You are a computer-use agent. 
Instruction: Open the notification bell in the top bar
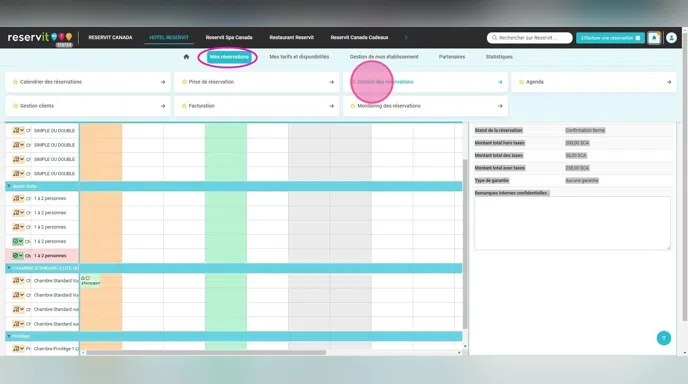(x=654, y=38)
